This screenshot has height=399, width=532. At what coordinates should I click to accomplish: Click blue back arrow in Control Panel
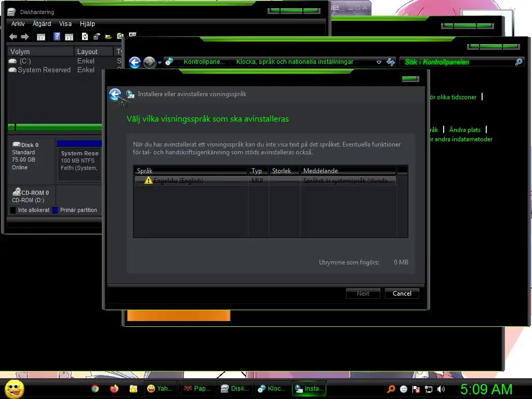(x=135, y=62)
